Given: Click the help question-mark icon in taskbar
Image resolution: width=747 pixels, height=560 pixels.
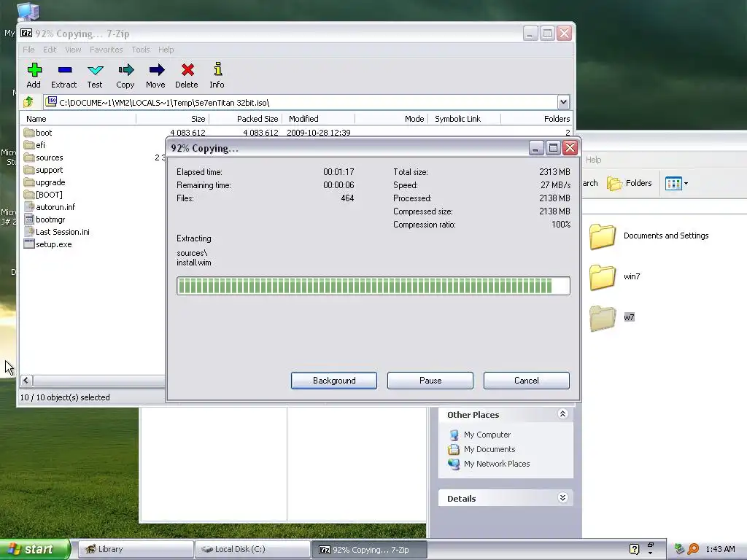Looking at the screenshot, I should tap(634, 550).
